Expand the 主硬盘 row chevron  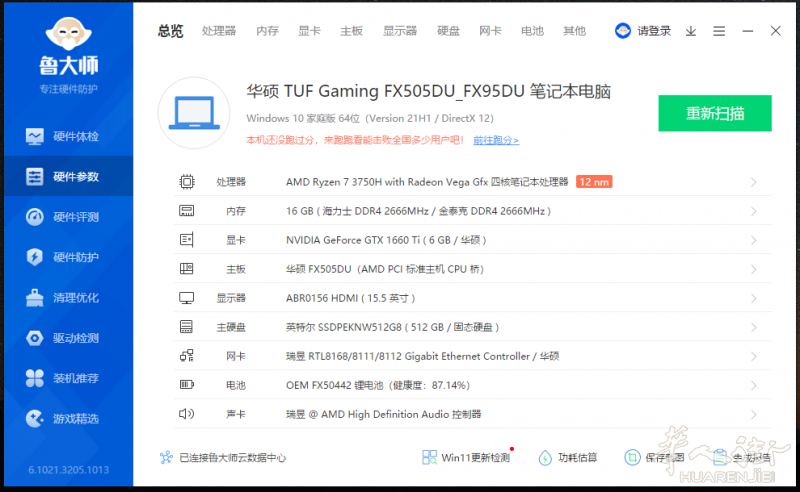(754, 328)
